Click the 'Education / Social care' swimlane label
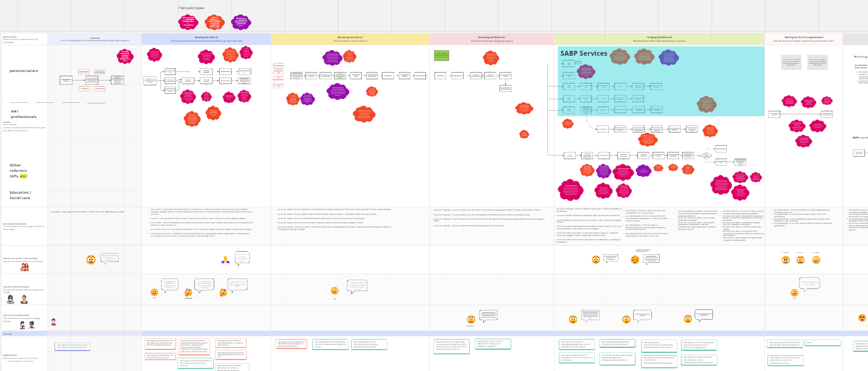The height and width of the screenshot is (371, 868). (20, 195)
